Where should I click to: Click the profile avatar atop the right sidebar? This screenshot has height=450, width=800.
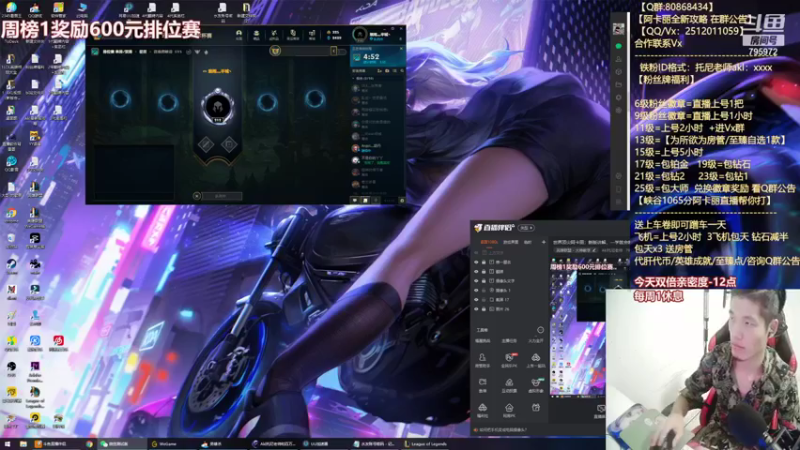coord(618,29)
